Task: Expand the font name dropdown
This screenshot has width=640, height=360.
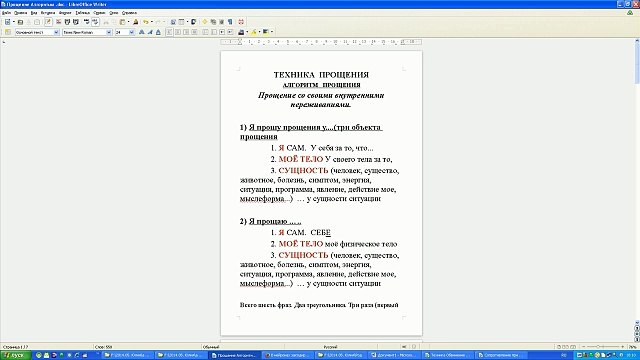Action: (x=109, y=32)
